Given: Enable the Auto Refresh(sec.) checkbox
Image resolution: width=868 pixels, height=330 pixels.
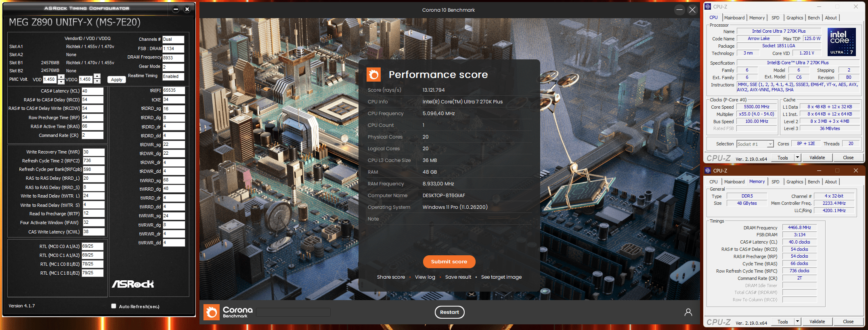Looking at the screenshot, I should pyautogui.click(x=114, y=306).
